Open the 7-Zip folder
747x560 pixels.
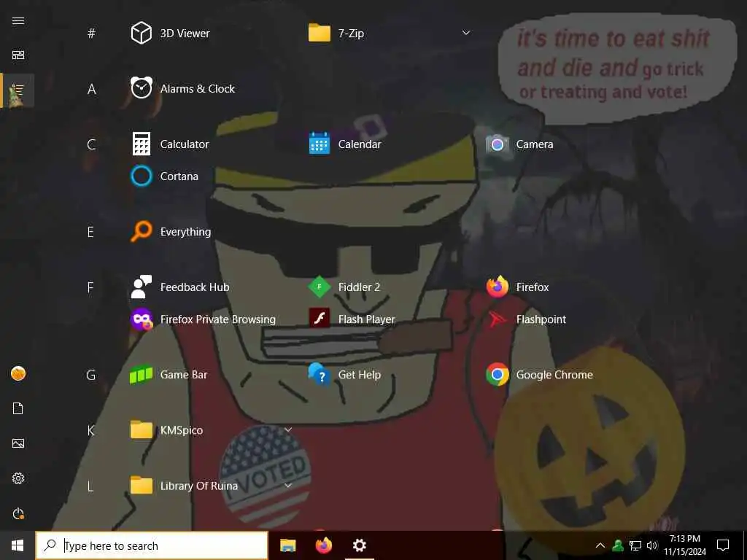tap(336, 34)
